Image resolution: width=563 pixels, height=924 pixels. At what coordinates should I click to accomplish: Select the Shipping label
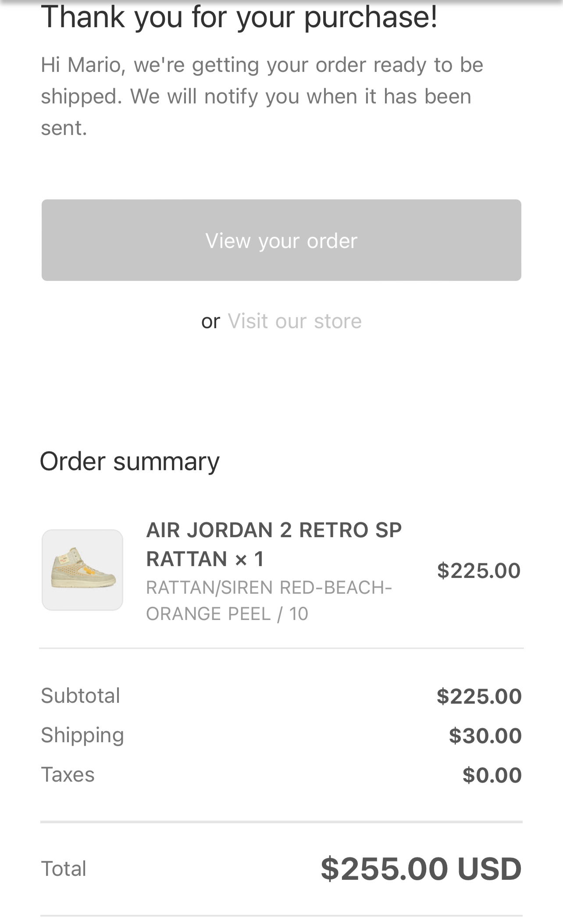(82, 735)
